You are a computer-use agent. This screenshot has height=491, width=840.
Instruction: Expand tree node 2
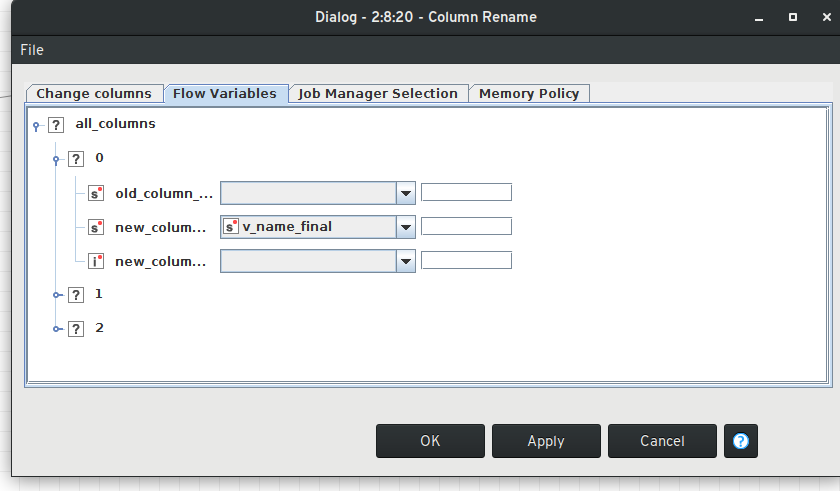click(57, 329)
